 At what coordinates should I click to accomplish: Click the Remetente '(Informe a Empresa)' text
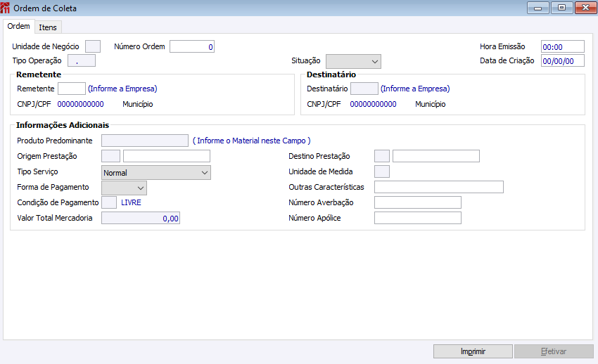(x=122, y=89)
